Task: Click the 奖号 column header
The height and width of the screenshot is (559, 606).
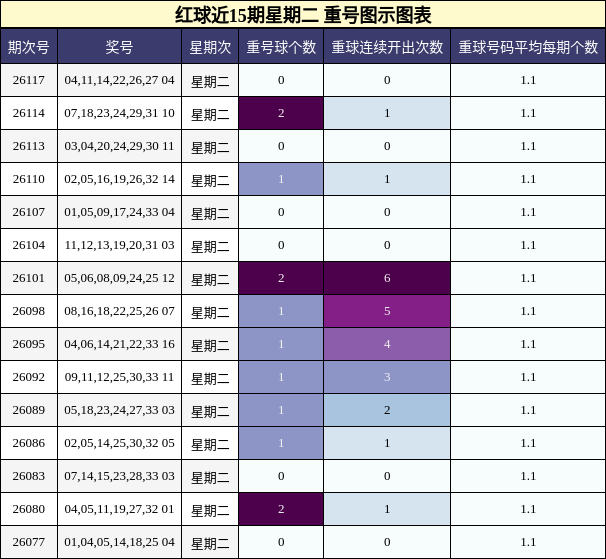Action: (x=119, y=47)
